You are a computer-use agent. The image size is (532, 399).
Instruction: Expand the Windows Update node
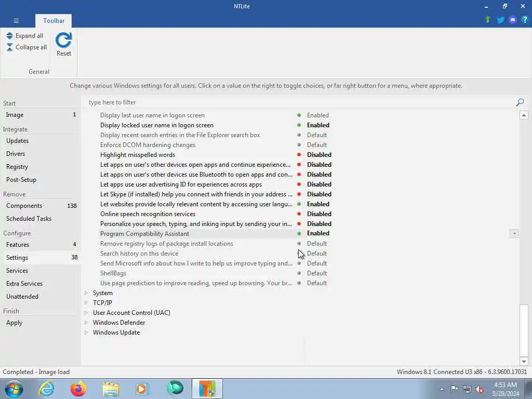(x=86, y=332)
